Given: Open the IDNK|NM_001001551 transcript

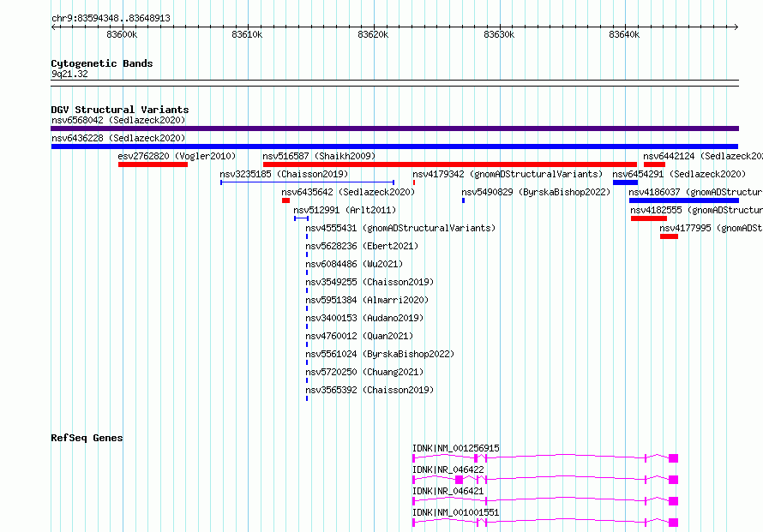Looking at the screenshot, I should tap(545, 523).
